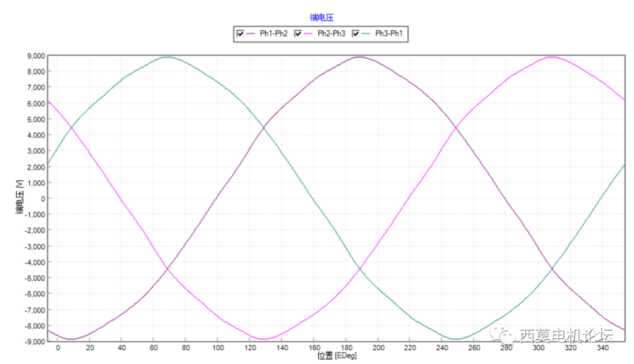Click the magenta Ph2-Ph3 line sample
The width and height of the screenshot is (634, 364).
(308, 33)
